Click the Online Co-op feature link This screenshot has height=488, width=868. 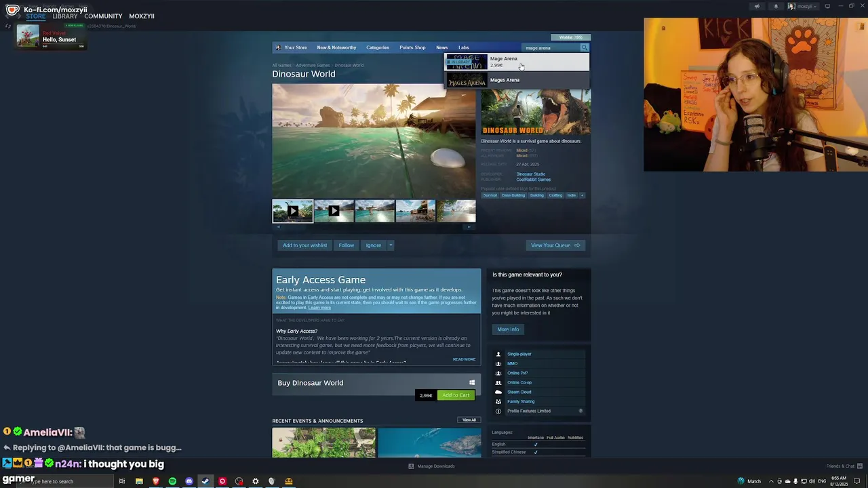(519, 382)
